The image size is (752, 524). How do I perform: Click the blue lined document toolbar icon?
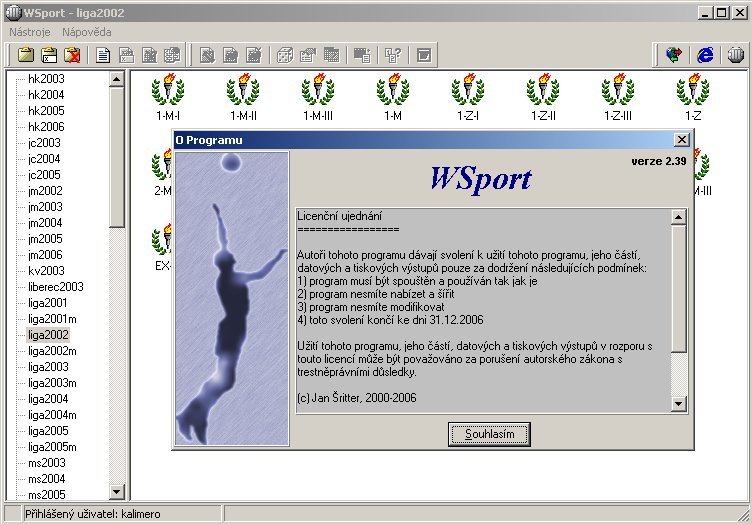[103, 55]
